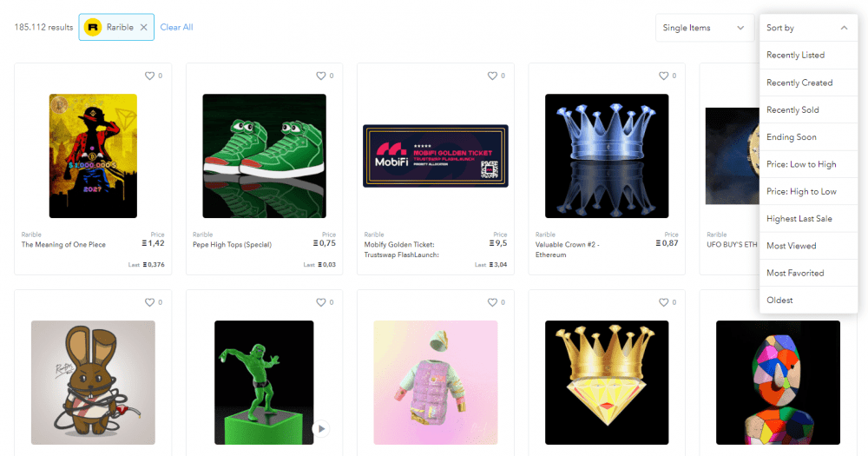
Task: Remove the Rarible filter chip
Action: pyautogui.click(x=143, y=27)
